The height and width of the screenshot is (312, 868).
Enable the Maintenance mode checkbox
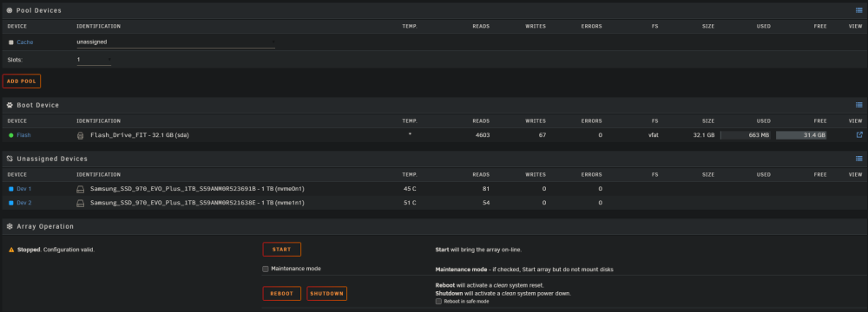point(266,269)
